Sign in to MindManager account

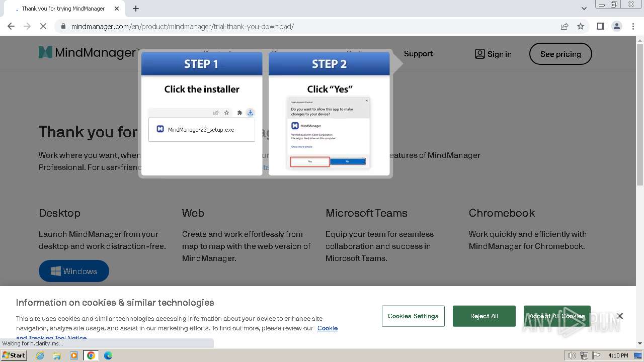coord(493,54)
